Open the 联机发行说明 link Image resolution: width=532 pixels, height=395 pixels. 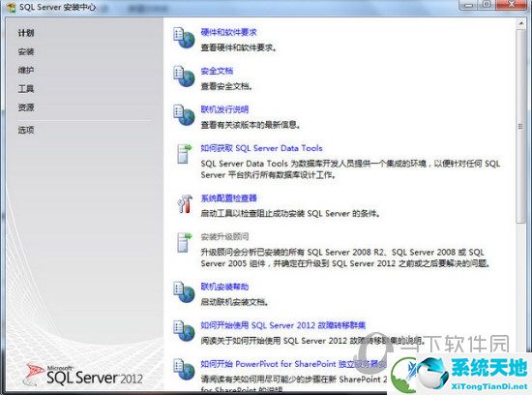tap(224, 109)
